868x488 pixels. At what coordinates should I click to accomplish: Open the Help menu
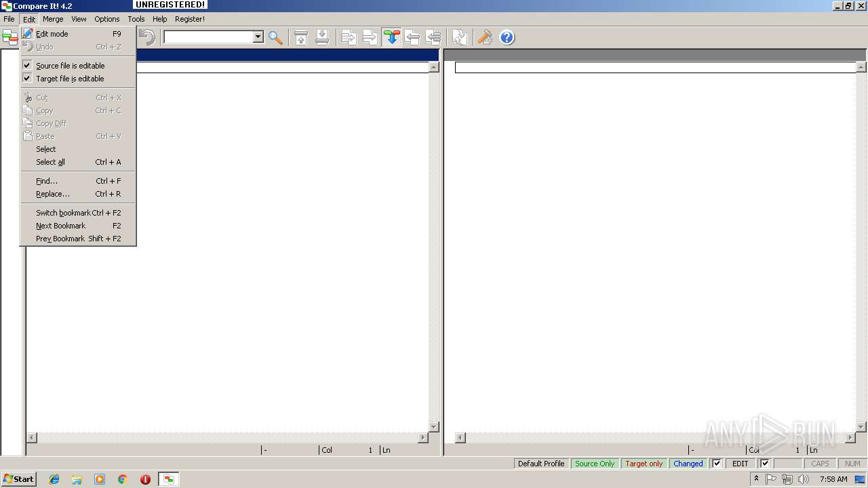click(x=159, y=19)
